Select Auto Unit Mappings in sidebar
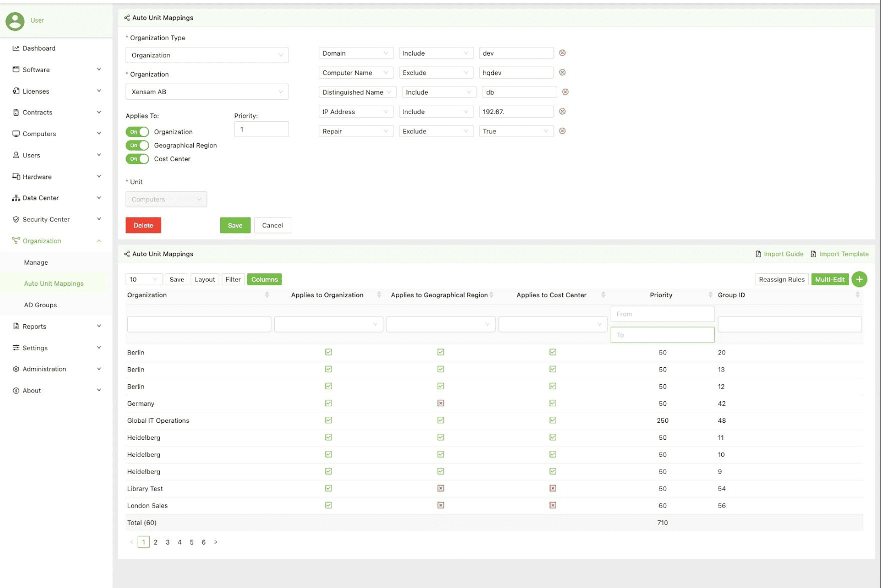 click(x=54, y=284)
